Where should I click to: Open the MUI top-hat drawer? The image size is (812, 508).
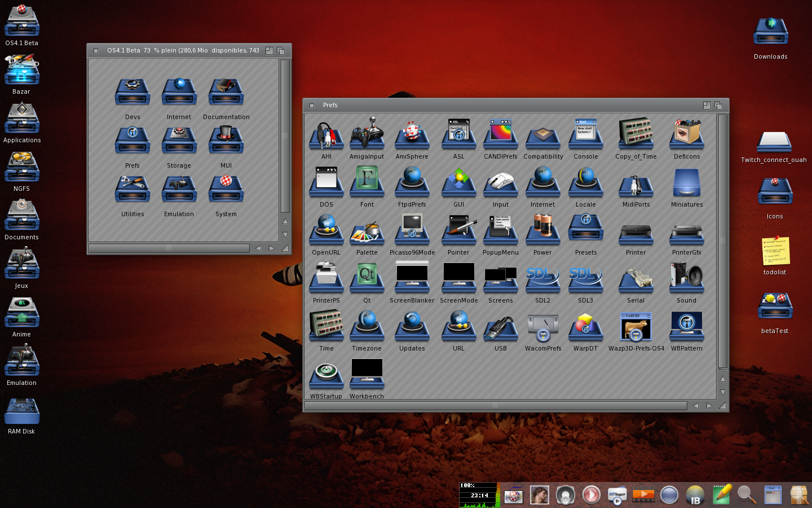coord(226,140)
